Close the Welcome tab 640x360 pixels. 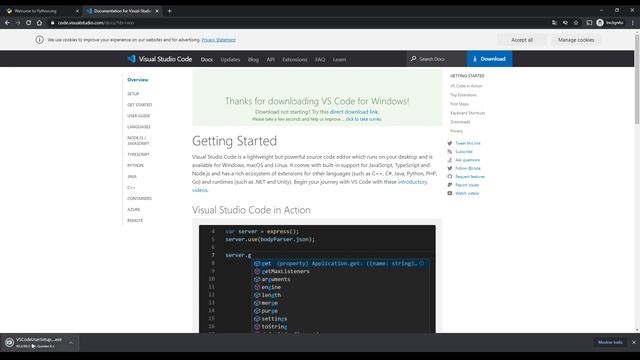click(77, 11)
